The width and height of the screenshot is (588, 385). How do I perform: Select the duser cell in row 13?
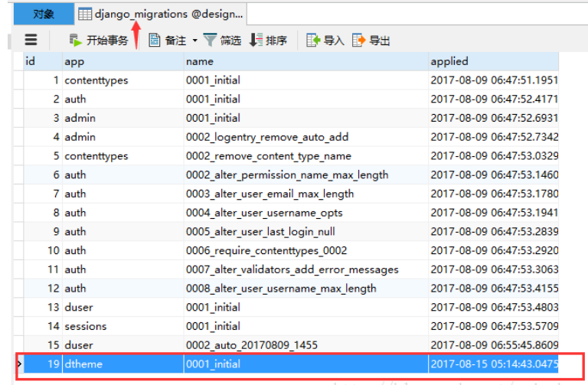point(123,308)
